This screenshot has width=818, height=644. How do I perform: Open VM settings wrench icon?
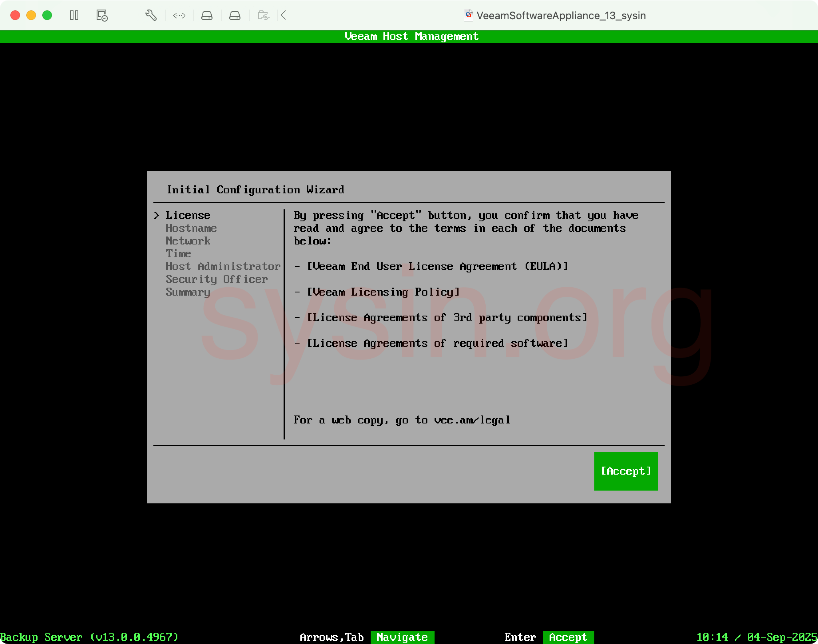[x=151, y=16]
